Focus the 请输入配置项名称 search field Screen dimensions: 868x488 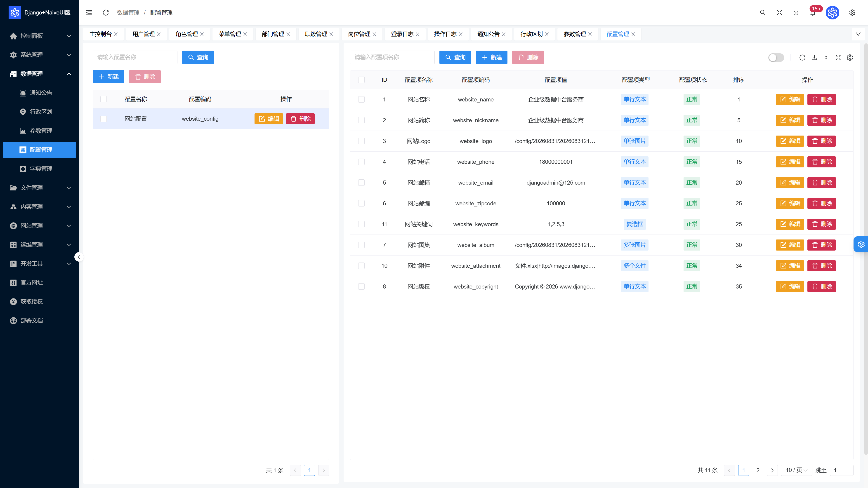click(x=392, y=57)
